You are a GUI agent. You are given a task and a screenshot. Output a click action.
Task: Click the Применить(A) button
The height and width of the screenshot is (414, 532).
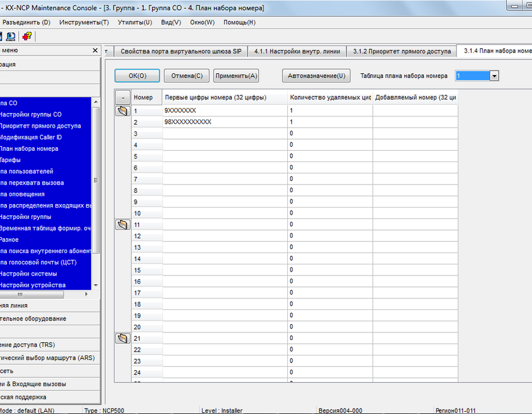tap(236, 76)
